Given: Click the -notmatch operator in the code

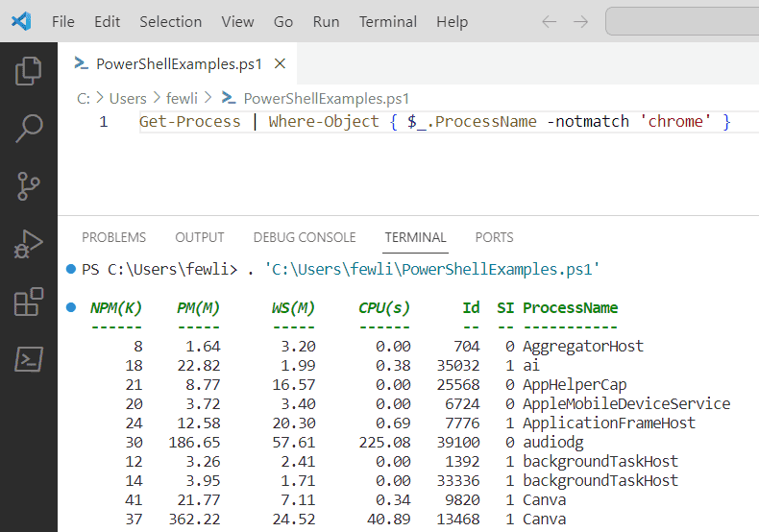Looking at the screenshot, I should tap(588, 121).
